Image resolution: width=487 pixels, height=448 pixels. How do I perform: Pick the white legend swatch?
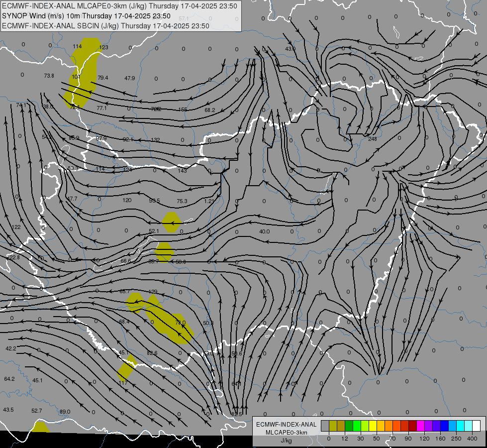[x=476, y=426]
